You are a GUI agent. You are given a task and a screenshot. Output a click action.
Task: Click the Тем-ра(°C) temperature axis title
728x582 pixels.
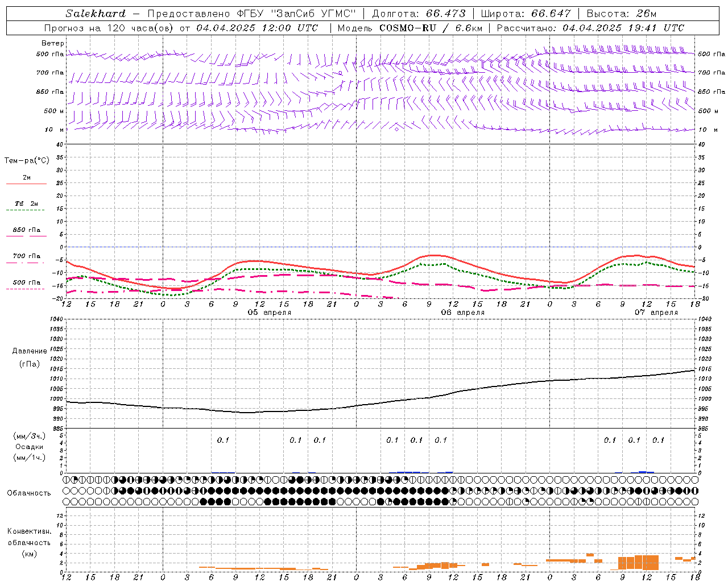tap(27, 161)
